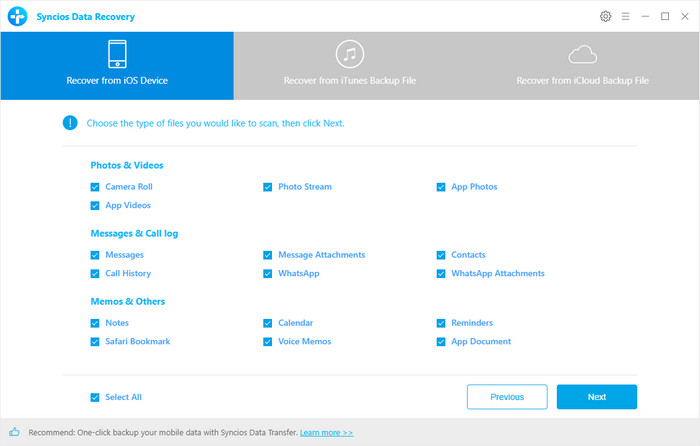Open the hamburger menu icon
The width and height of the screenshot is (700, 446).
tap(625, 17)
